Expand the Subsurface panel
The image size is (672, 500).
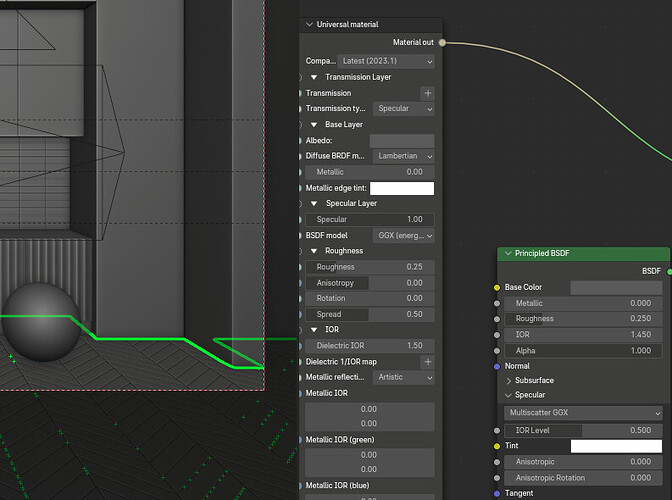coord(509,381)
